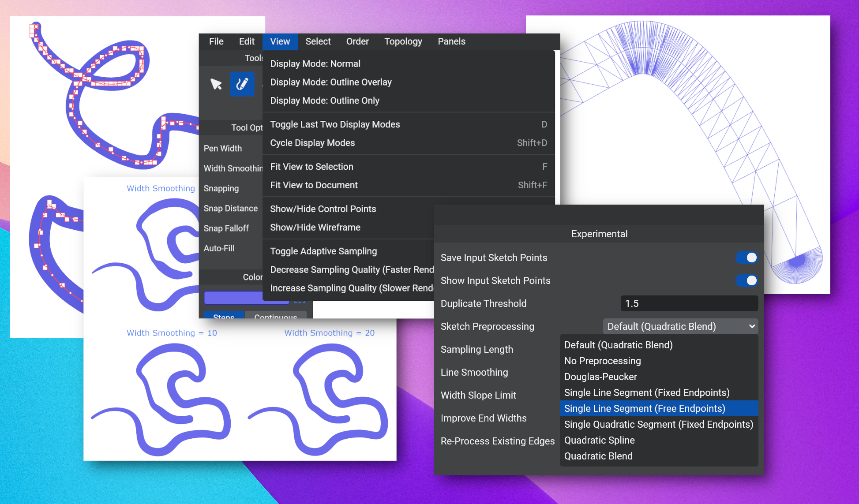The width and height of the screenshot is (859, 504).
Task: Toggle Show/Hide Wireframe option
Action: tap(315, 227)
